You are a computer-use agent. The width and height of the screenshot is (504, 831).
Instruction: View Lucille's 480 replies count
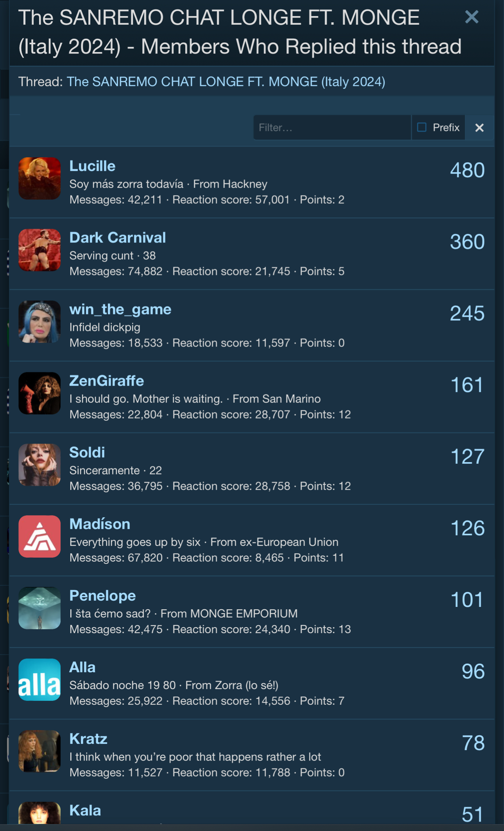pos(467,170)
